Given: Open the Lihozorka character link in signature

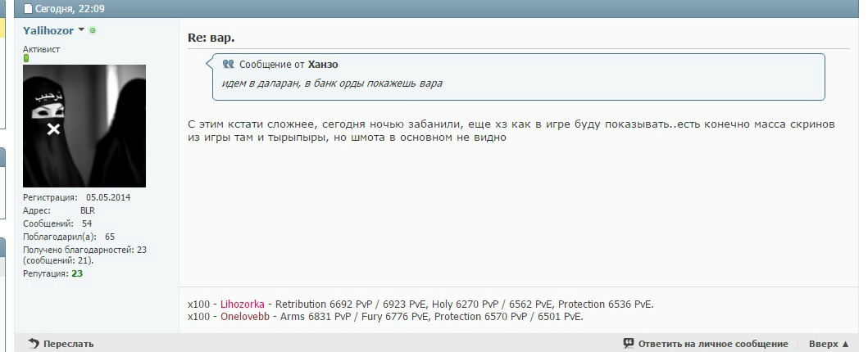Looking at the screenshot, I should 244,304.
